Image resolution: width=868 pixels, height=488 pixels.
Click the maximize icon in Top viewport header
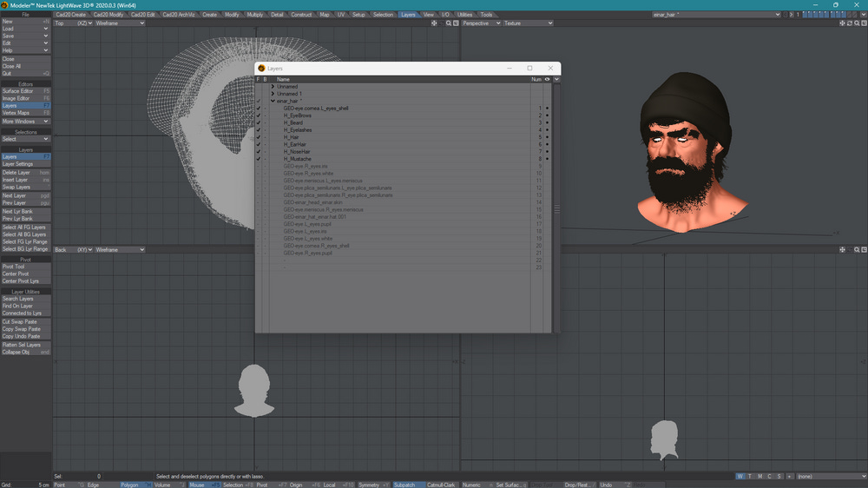tap(456, 23)
